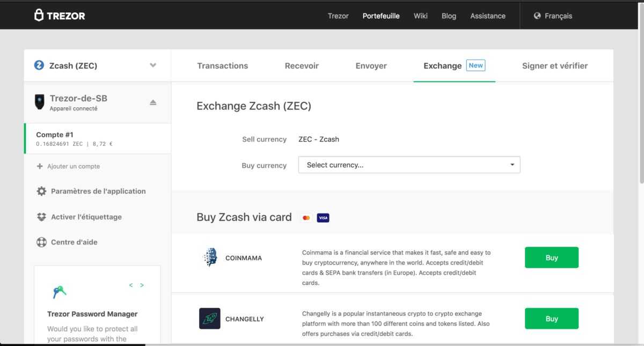Open the Buy currency dropdown
The image size is (644, 346).
[409, 165]
